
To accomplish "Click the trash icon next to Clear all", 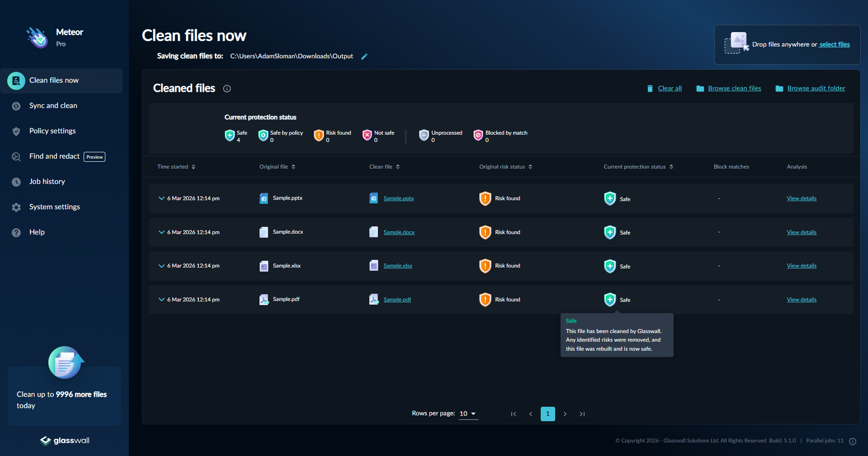I will (650, 89).
